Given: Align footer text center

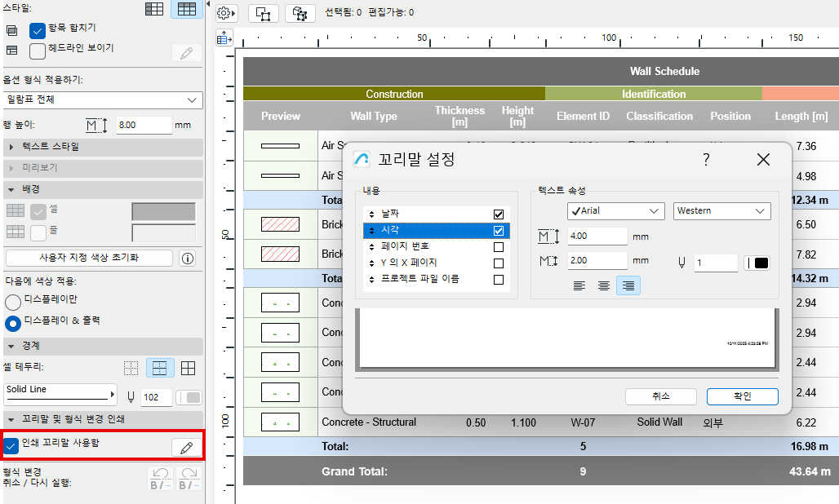Looking at the screenshot, I should click(604, 285).
